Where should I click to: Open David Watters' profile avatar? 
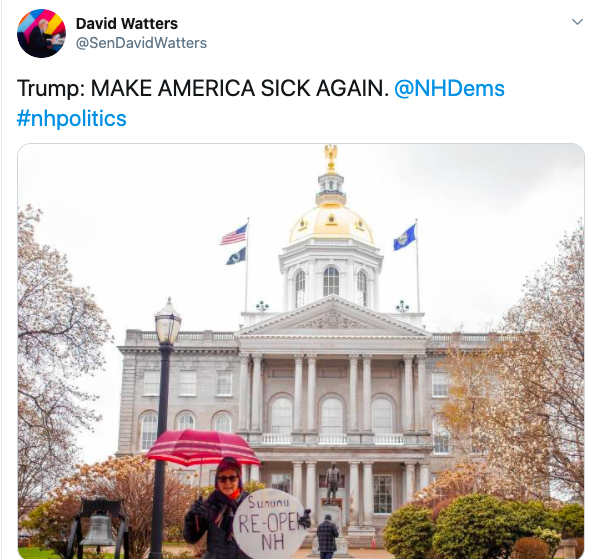[x=41, y=33]
